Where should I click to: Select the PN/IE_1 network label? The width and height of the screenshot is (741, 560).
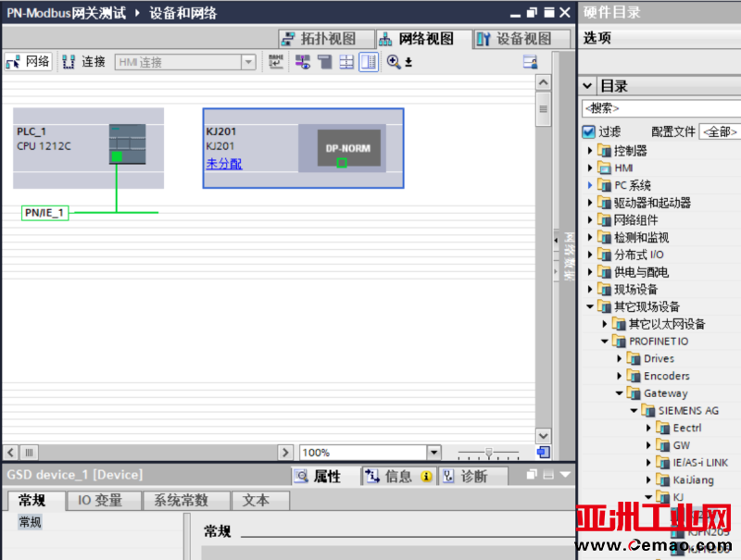pos(44,213)
